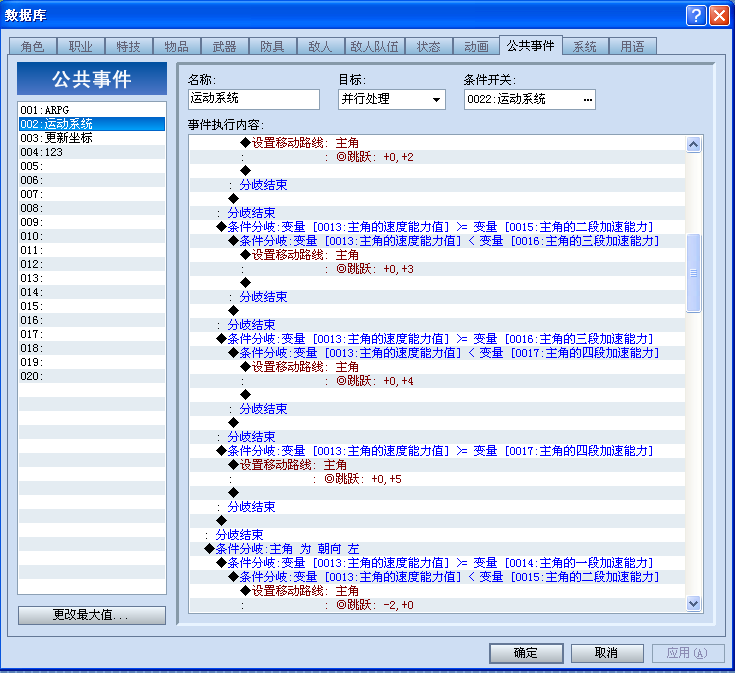Click the 更改最大值 button
Viewport: 735px width, 673px height.
(x=92, y=615)
